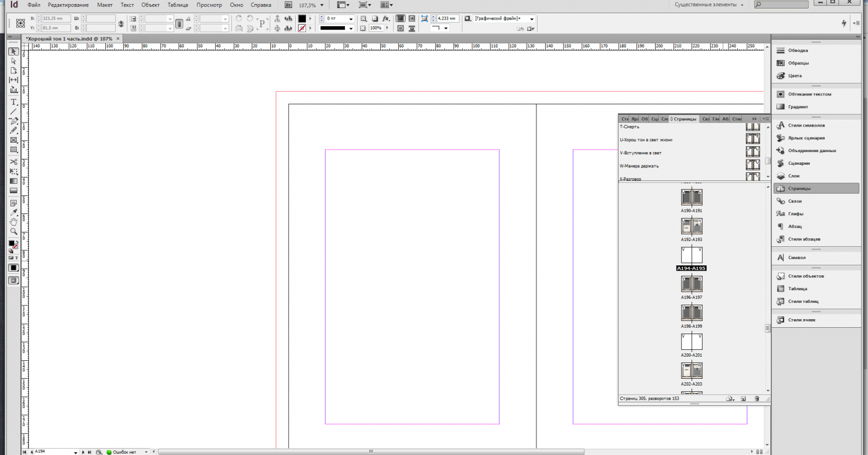Viewport: 868px width, 455px height.
Task: Toggle formatting affects container button
Action: click(x=10, y=258)
